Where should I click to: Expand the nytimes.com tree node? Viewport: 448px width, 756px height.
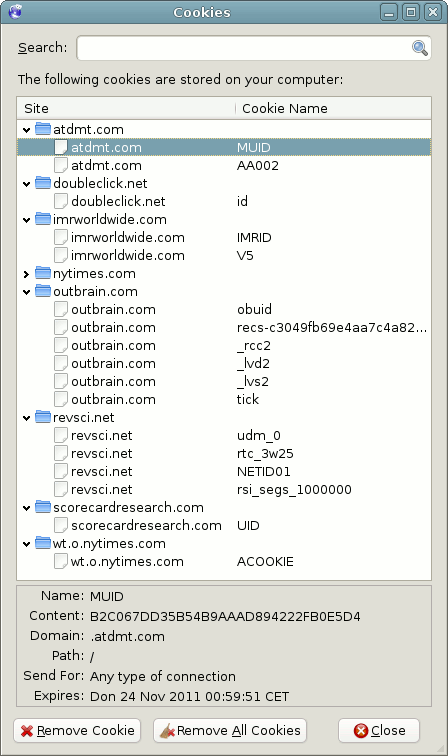27,274
